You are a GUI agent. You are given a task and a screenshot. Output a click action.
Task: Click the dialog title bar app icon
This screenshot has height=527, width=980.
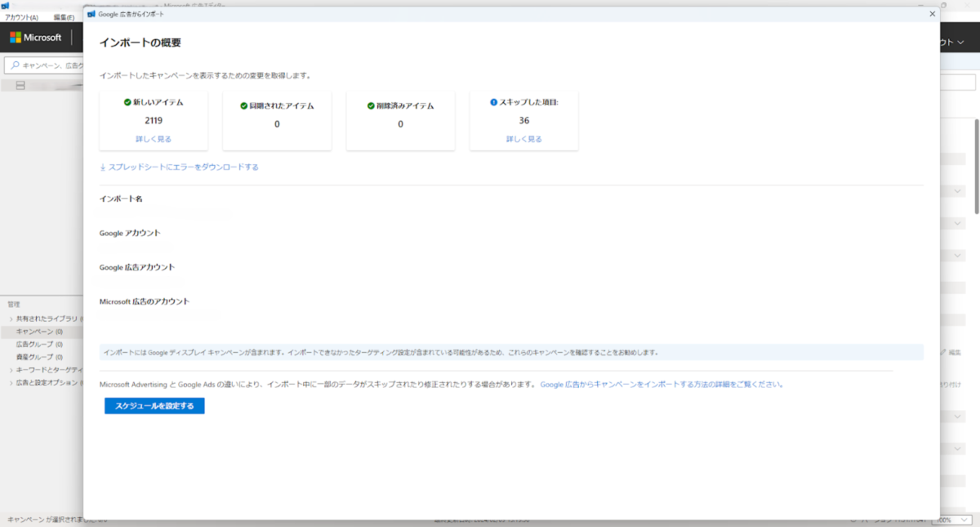click(x=91, y=14)
